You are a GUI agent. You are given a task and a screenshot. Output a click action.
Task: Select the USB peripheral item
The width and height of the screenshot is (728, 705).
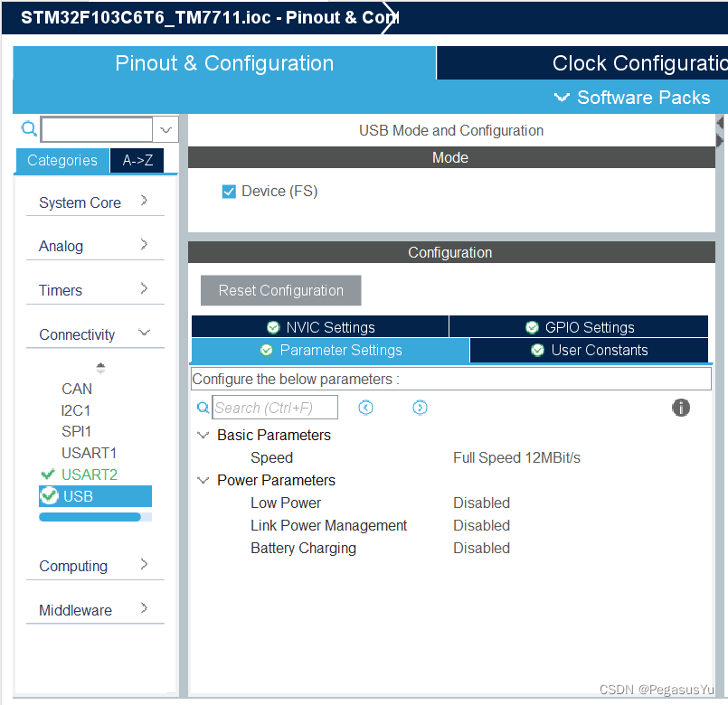click(x=95, y=496)
